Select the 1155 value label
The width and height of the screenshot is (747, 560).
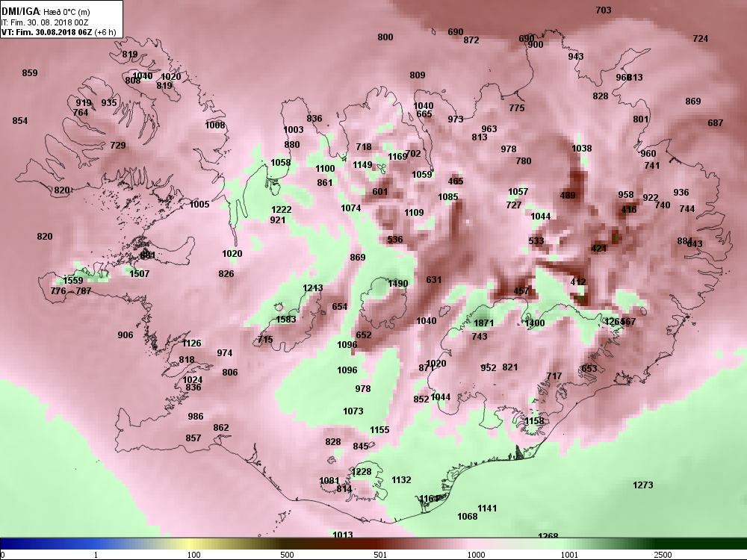point(379,430)
